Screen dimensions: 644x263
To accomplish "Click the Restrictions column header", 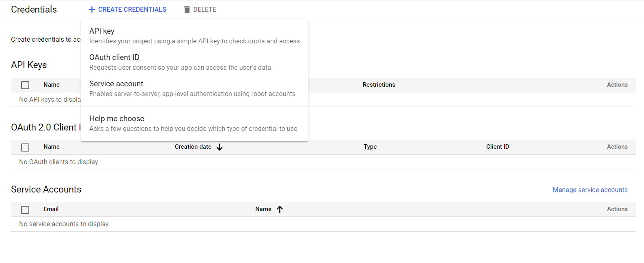I will [379, 85].
